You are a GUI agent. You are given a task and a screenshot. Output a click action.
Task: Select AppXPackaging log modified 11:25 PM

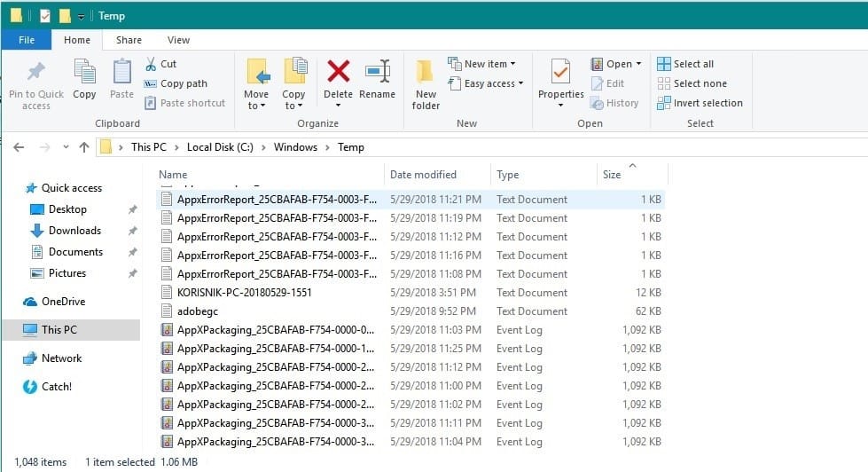tap(411, 349)
